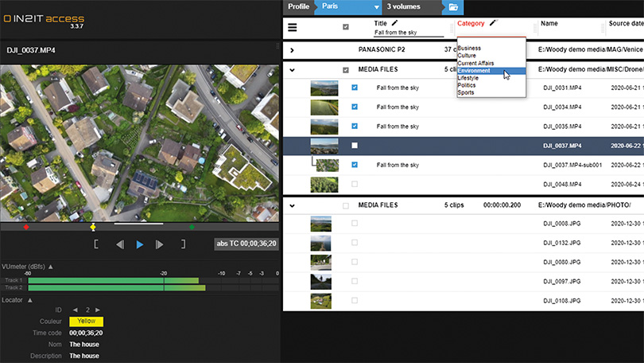The image size is (644, 363).
Task: Tick the DJI_0008.JPG checkbox
Action: (355, 224)
